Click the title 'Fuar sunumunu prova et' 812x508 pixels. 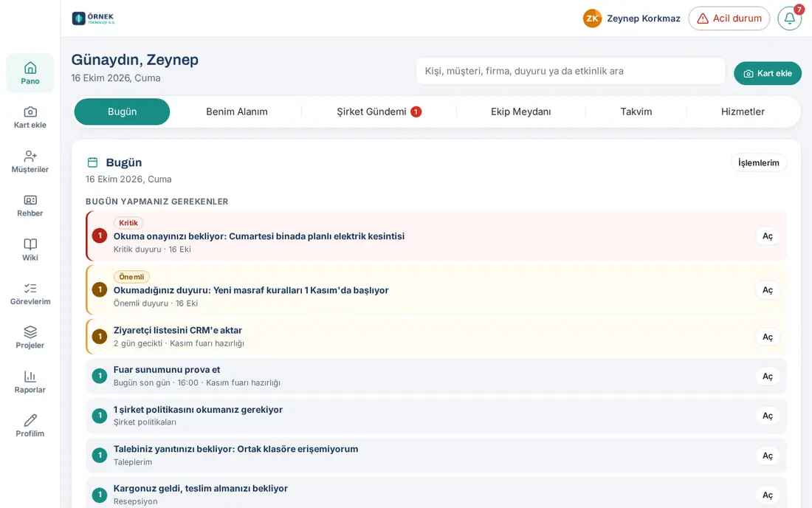(x=167, y=370)
